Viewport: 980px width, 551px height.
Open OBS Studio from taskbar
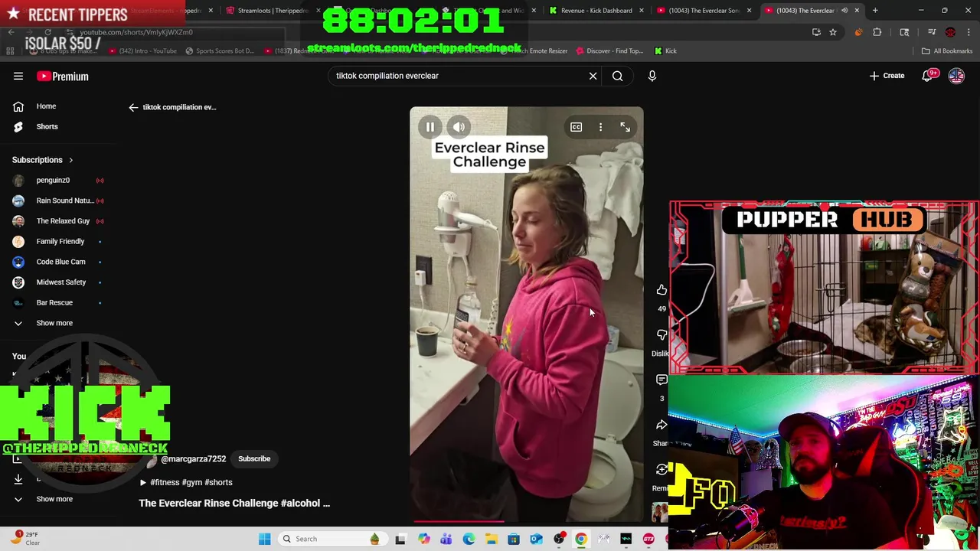(x=559, y=539)
